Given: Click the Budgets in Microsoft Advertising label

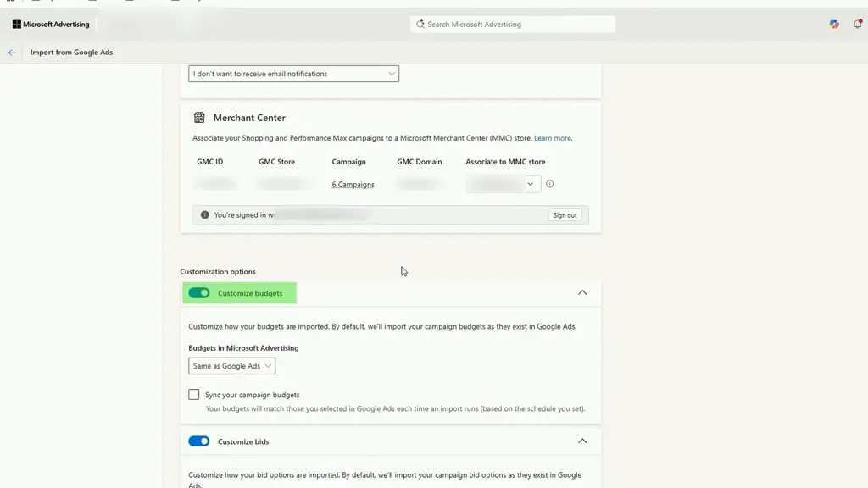Looking at the screenshot, I should click(243, 348).
